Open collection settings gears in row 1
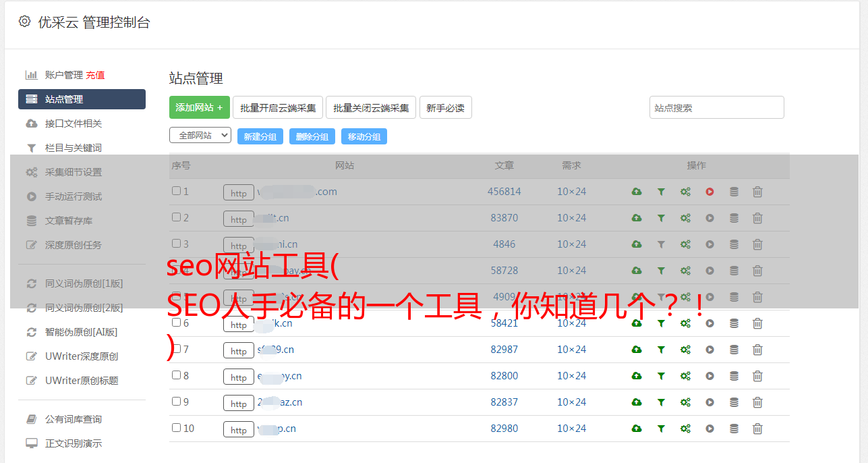 click(x=685, y=192)
